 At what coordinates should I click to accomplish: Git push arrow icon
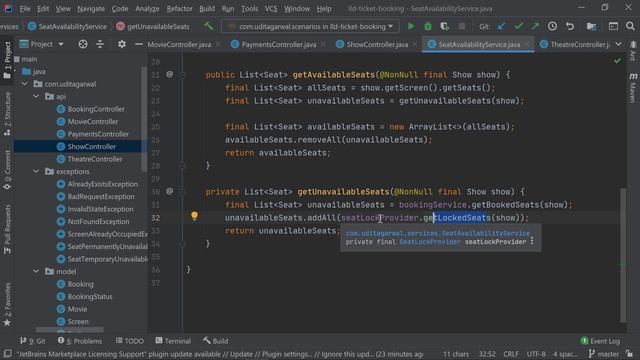coord(535,27)
